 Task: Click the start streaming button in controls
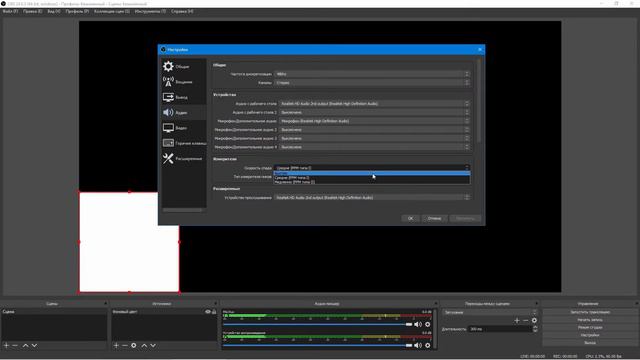tap(590, 312)
